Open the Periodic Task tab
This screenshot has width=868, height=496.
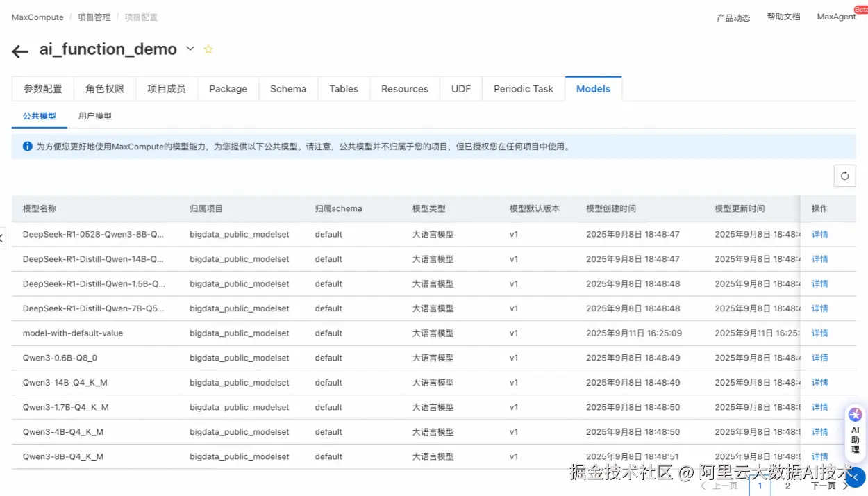tap(524, 89)
